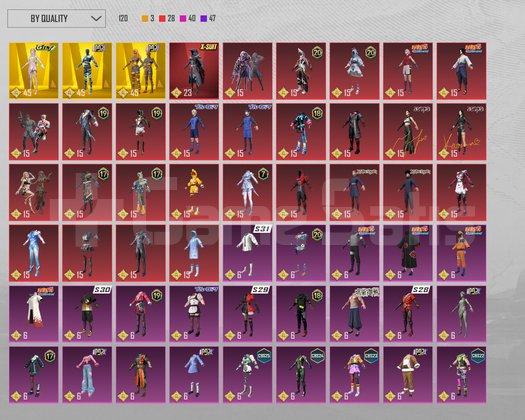This screenshot has width=525, height=420.
Task: Filter by the orange quality swatch
Action: (x=145, y=18)
